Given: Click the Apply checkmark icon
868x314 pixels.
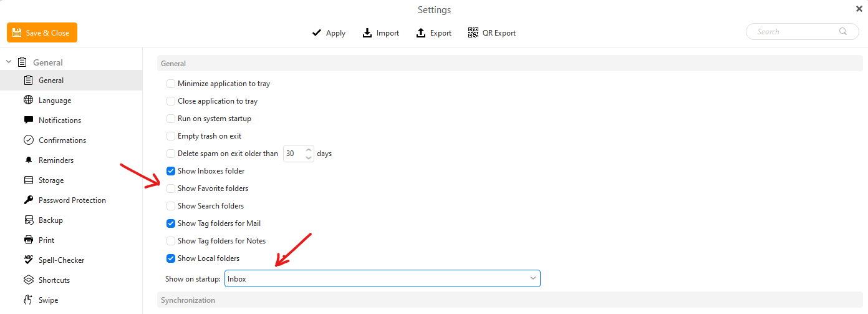Looking at the screenshot, I should pos(317,32).
